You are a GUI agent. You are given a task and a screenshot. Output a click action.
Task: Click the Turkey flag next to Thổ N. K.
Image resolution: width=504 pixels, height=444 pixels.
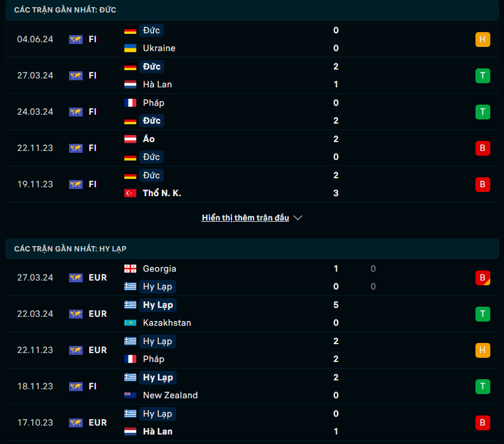(130, 193)
